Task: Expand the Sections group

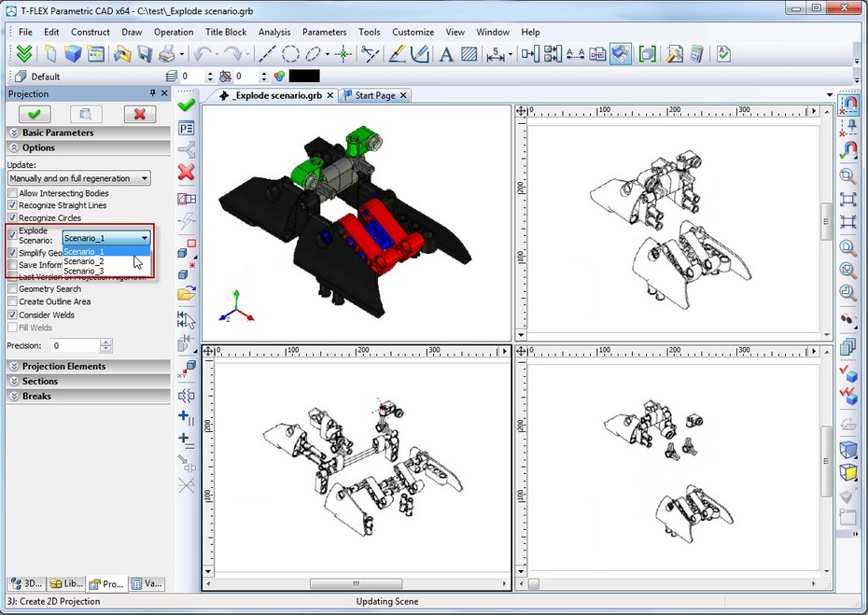Action: tap(40, 381)
